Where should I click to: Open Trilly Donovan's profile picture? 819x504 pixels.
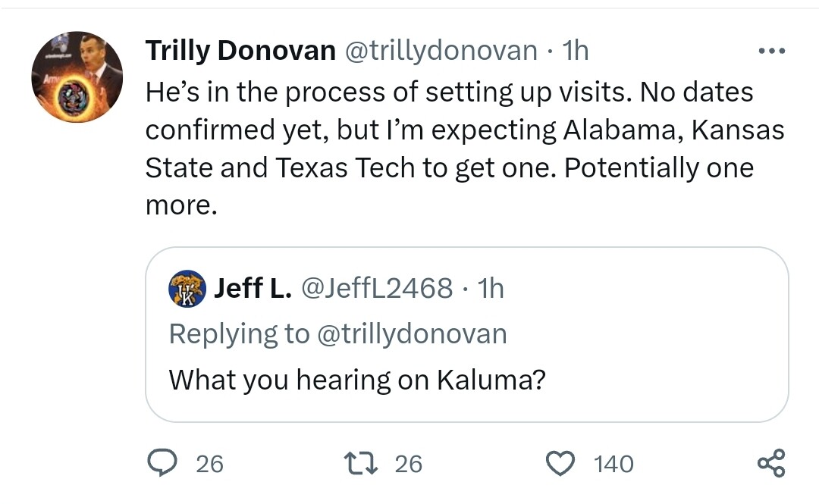[x=77, y=77]
